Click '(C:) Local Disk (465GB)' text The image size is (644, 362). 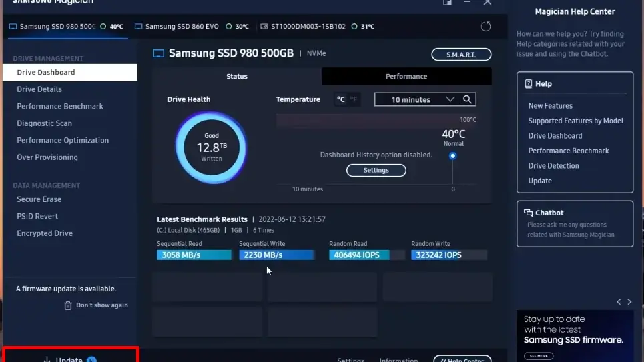(188, 230)
